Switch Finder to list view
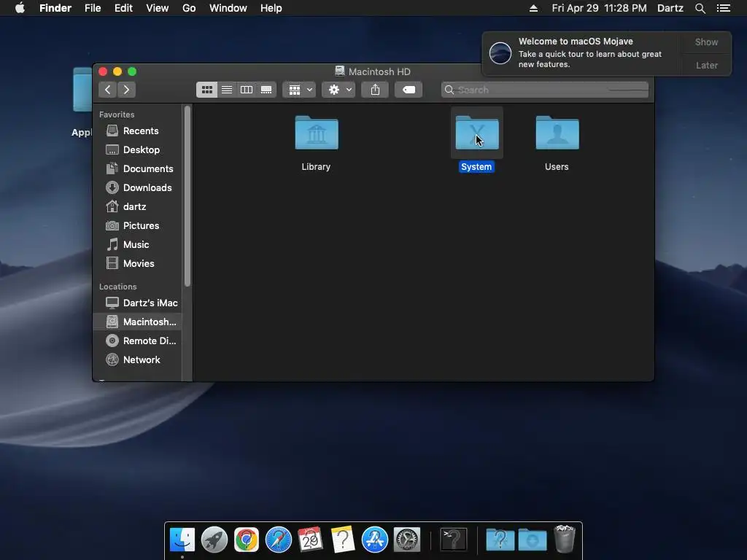 pyautogui.click(x=227, y=90)
